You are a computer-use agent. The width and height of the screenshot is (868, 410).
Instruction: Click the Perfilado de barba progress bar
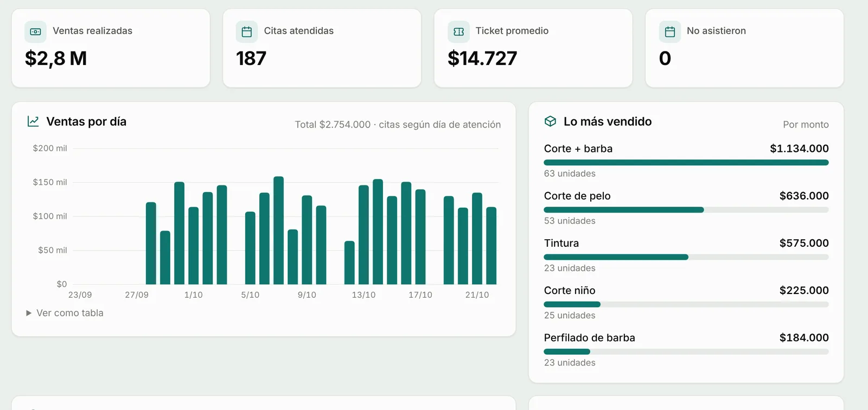pos(686,351)
